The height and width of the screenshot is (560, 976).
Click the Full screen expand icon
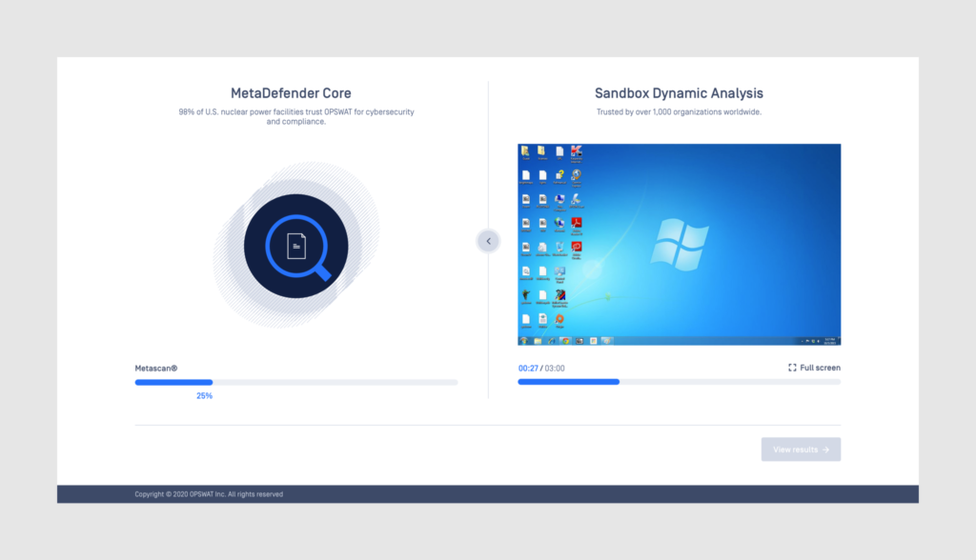tap(792, 368)
